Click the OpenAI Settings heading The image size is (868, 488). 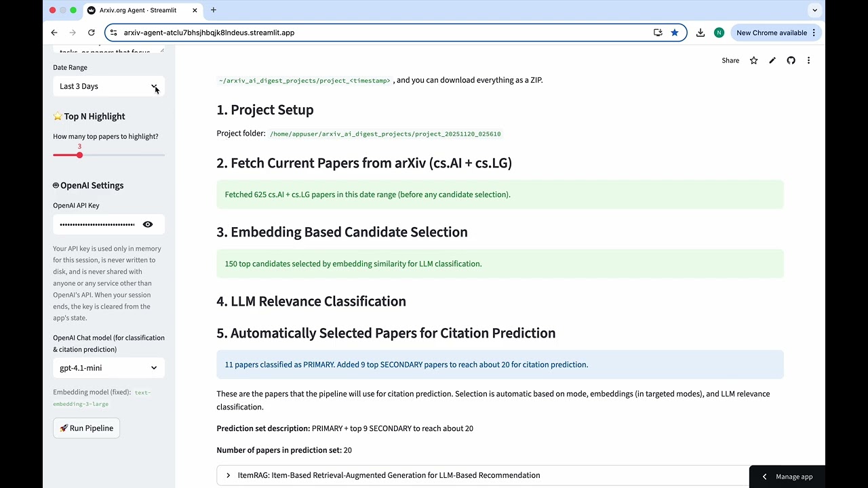coord(88,186)
